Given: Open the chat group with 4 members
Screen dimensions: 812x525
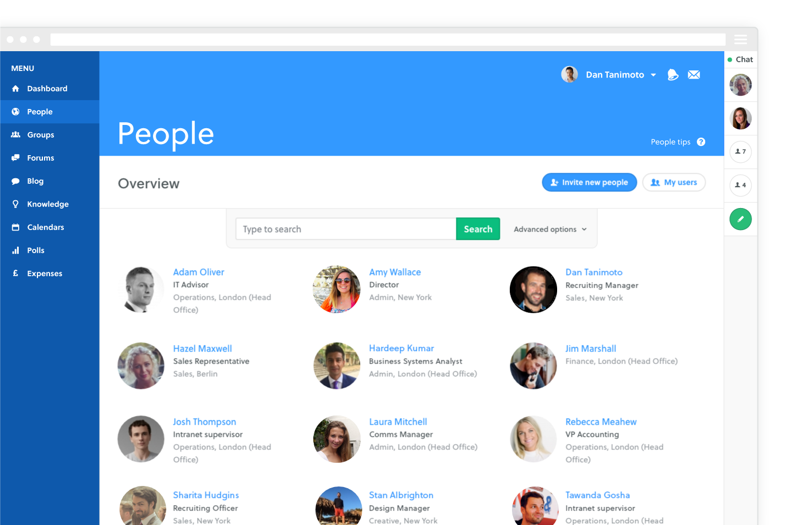Looking at the screenshot, I should coord(740,185).
